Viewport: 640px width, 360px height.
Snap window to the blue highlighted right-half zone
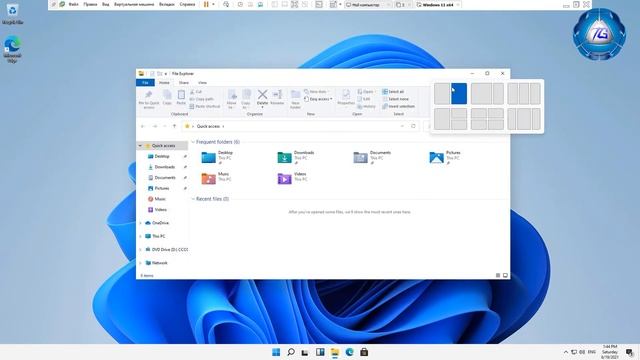459,93
